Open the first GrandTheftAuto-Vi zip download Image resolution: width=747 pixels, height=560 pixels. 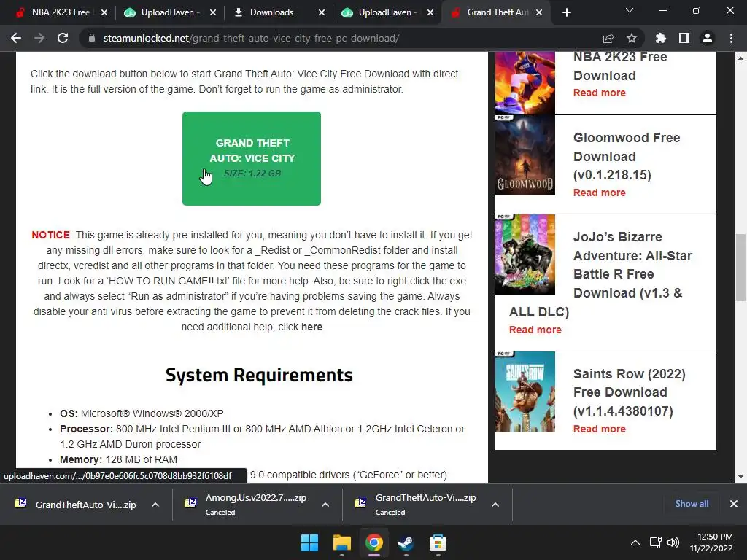pos(76,505)
